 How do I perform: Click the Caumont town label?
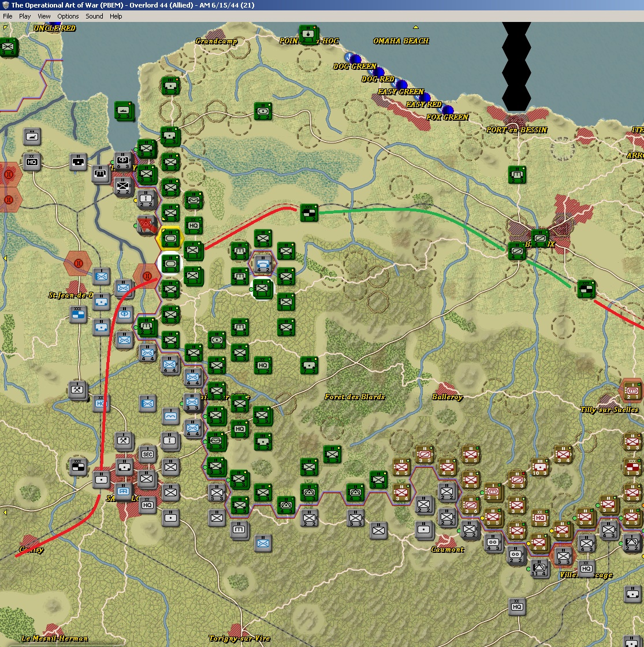(x=447, y=549)
